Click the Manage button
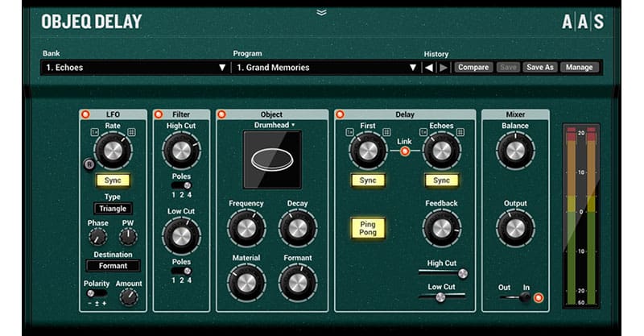 point(579,67)
